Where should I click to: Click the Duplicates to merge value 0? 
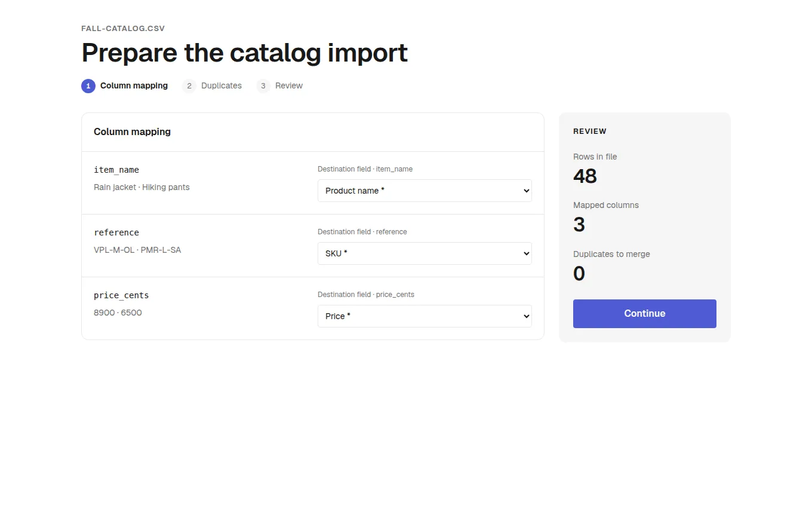pyautogui.click(x=579, y=274)
